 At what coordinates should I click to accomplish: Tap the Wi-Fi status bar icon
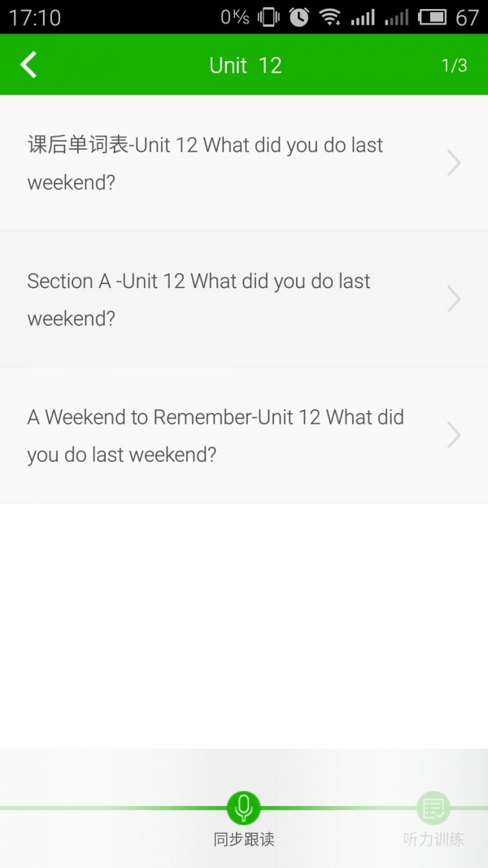pos(329,16)
